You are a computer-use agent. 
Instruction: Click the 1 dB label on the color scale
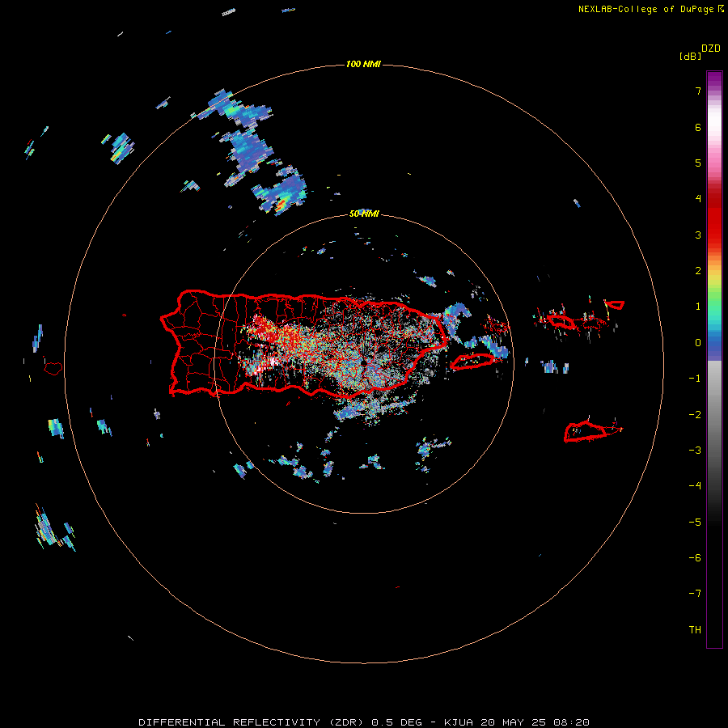pos(698,307)
